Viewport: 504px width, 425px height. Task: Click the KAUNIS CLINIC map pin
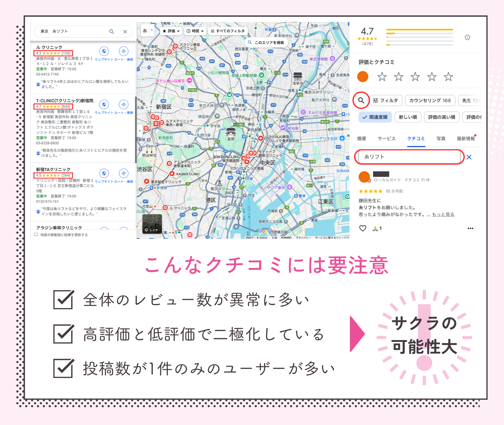pyautogui.click(x=172, y=174)
